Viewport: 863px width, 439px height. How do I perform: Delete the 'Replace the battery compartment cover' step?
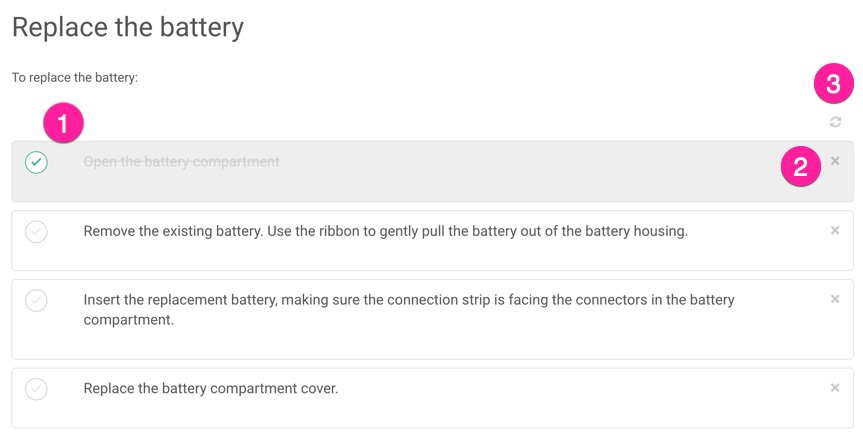coord(835,388)
